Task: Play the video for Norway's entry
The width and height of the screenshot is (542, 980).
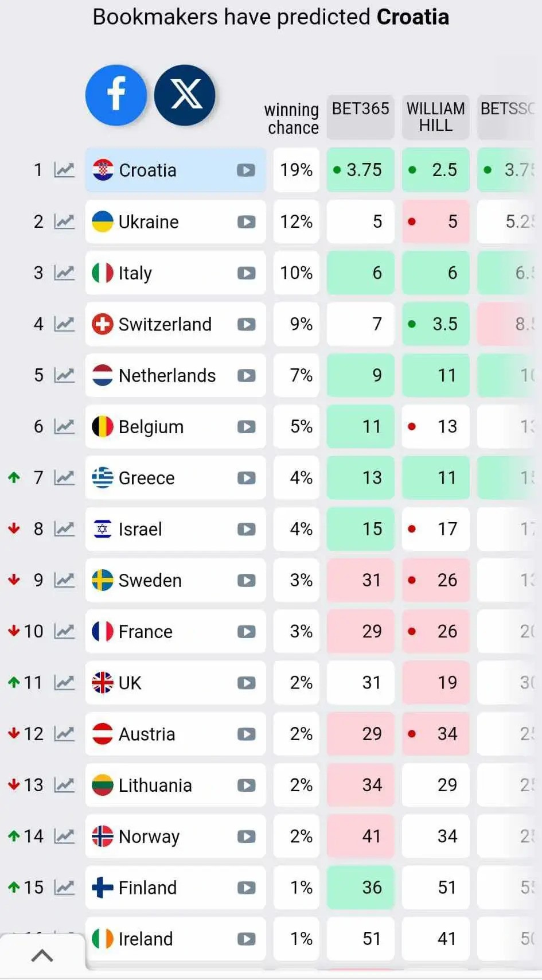Action: (246, 837)
